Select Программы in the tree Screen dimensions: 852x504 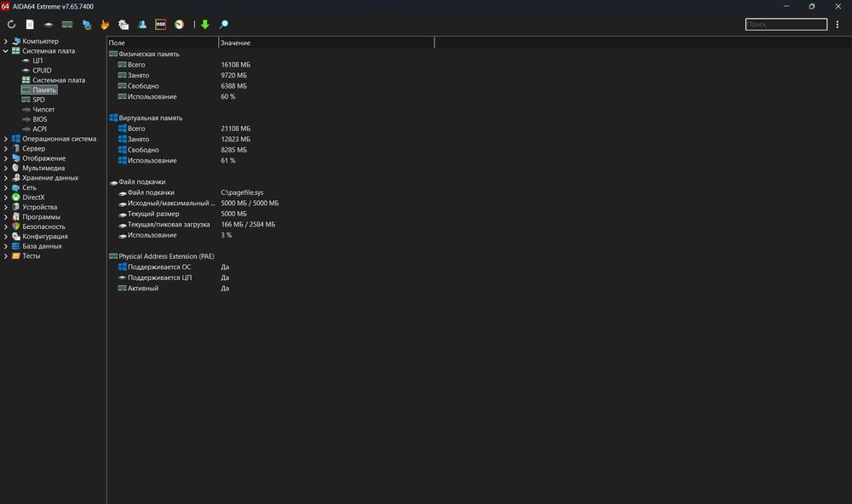coord(41,217)
